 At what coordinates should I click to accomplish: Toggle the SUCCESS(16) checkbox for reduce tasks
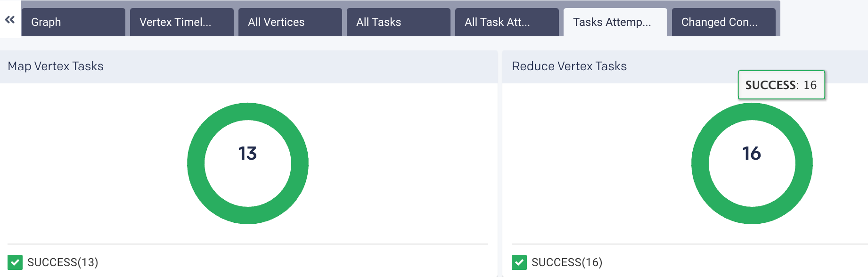click(x=519, y=262)
